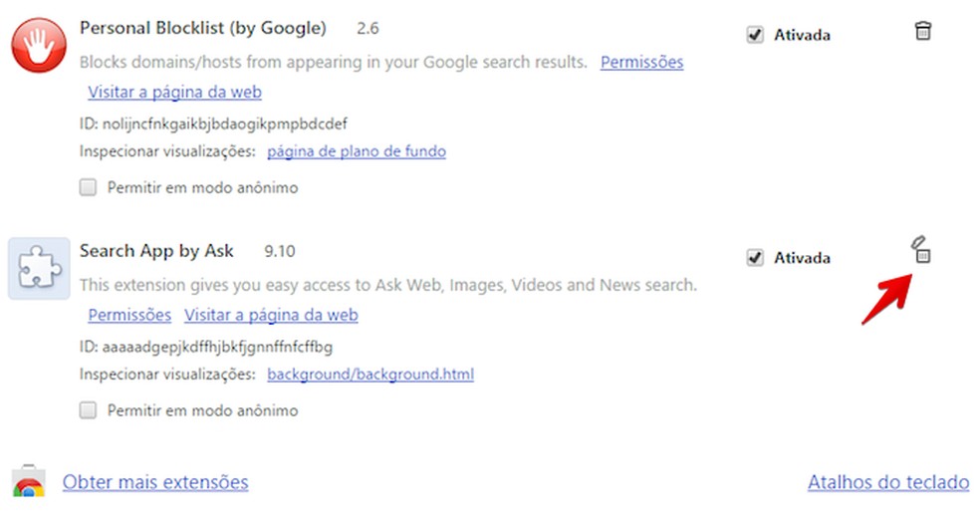Open Visitar a página da web for Personal Blocklist

click(174, 92)
